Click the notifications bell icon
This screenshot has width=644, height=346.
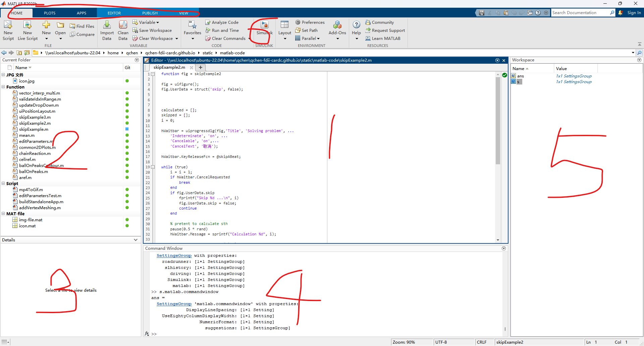[621, 13]
